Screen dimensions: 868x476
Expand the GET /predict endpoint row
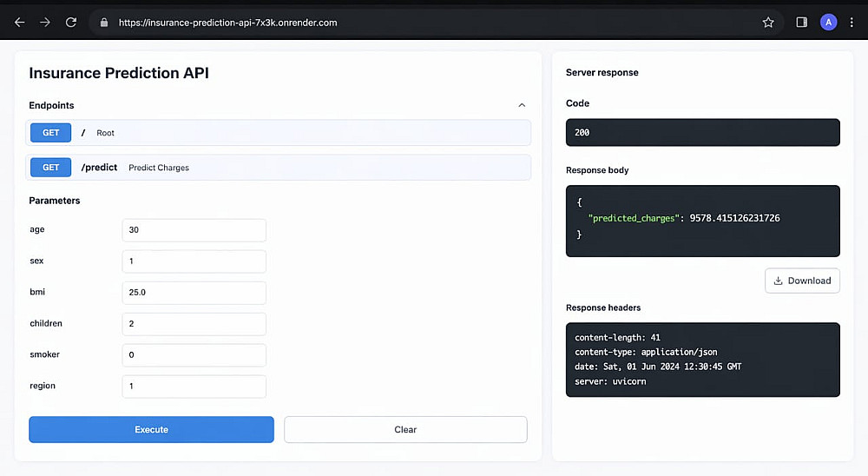pyautogui.click(x=278, y=168)
